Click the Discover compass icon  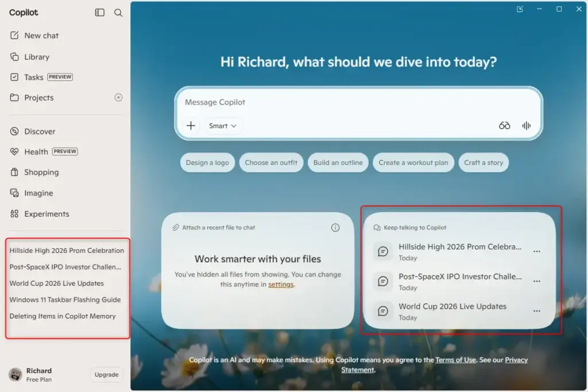(14, 132)
